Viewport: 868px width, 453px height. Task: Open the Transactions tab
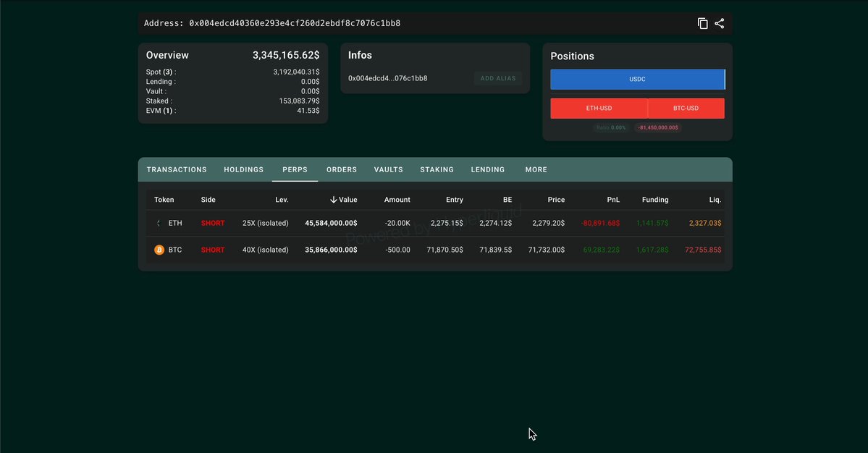coord(177,170)
